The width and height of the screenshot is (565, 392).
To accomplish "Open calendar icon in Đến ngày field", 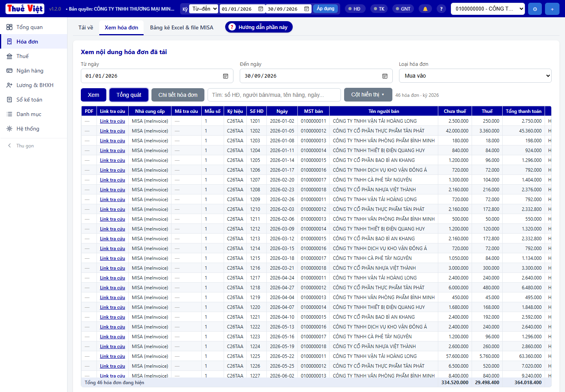I will [385, 76].
